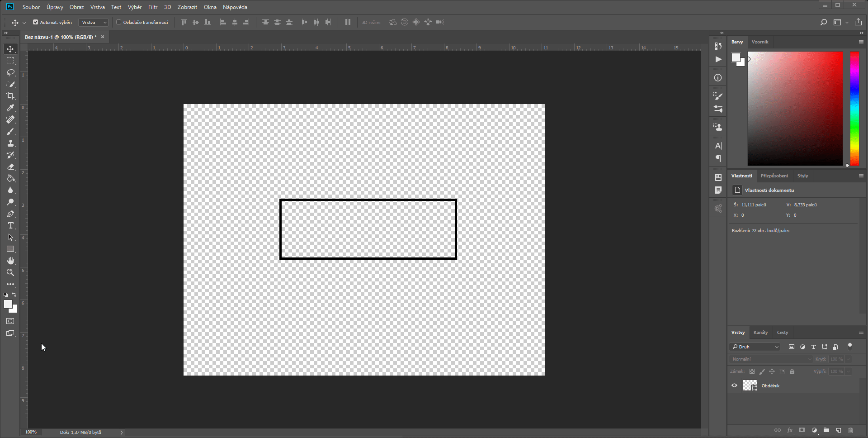The width and height of the screenshot is (868, 438).
Task: Add layer style fx button
Action: (790, 430)
